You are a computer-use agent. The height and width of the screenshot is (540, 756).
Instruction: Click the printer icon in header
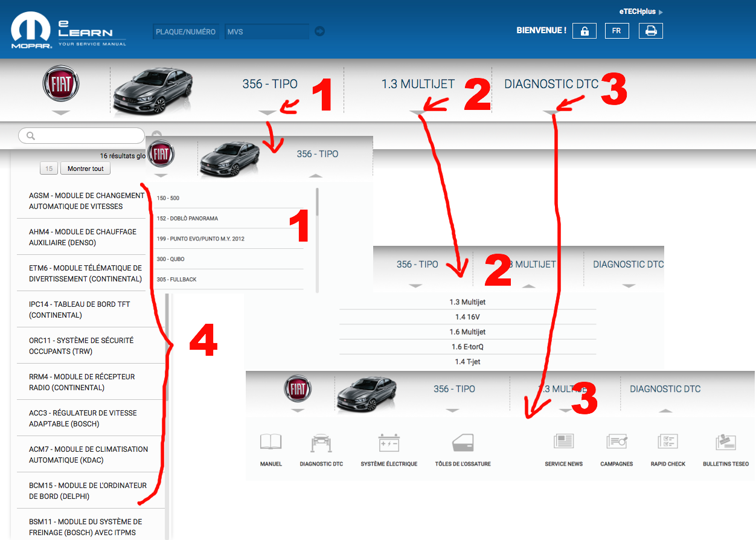click(x=651, y=31)
